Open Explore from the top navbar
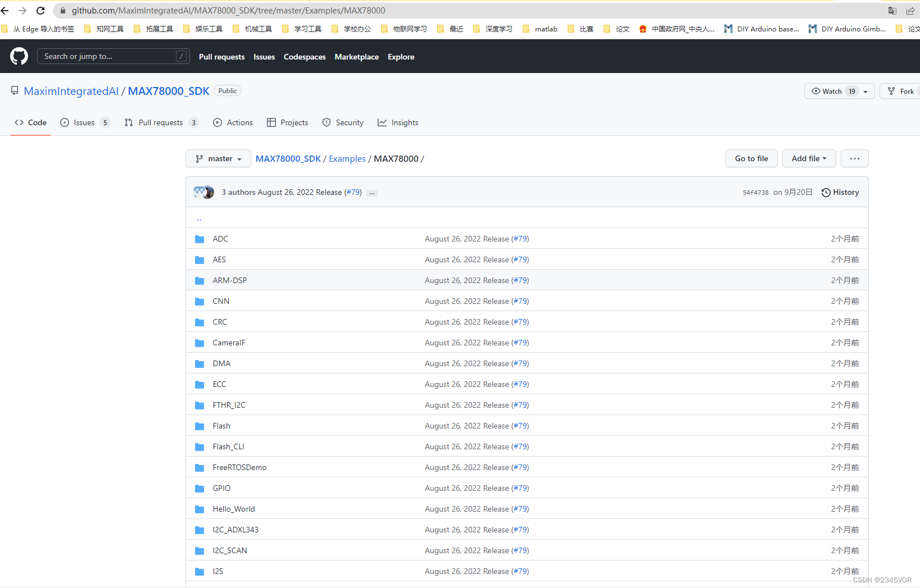 [401, 57]
